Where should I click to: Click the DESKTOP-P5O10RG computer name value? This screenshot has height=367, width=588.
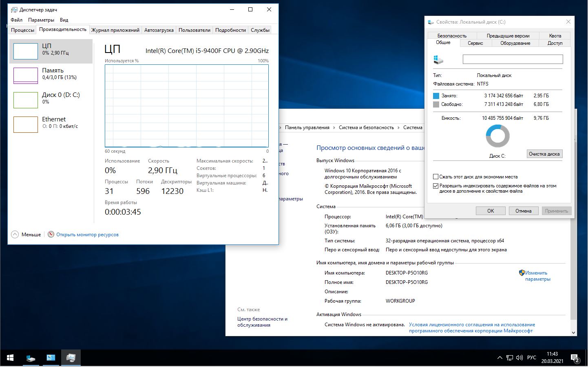[x=407, y=273]
